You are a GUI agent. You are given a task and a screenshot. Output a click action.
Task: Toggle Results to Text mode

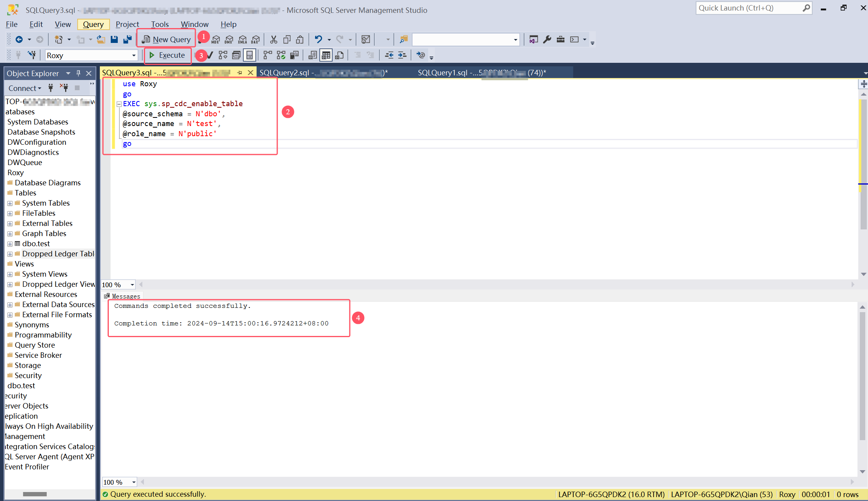(313, 55)
